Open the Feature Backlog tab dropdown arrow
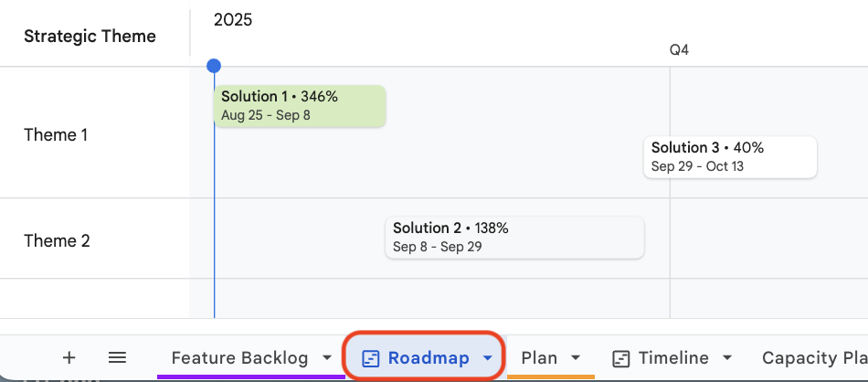 327,358
